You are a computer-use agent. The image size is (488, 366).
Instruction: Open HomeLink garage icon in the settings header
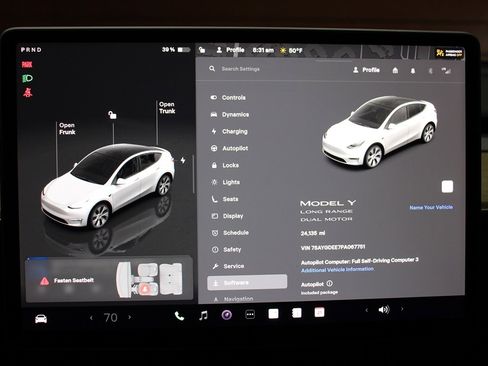pos(395,70)
